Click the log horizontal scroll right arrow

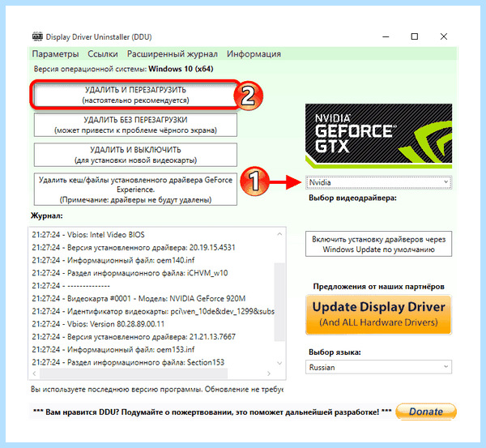tap(269, 373)
